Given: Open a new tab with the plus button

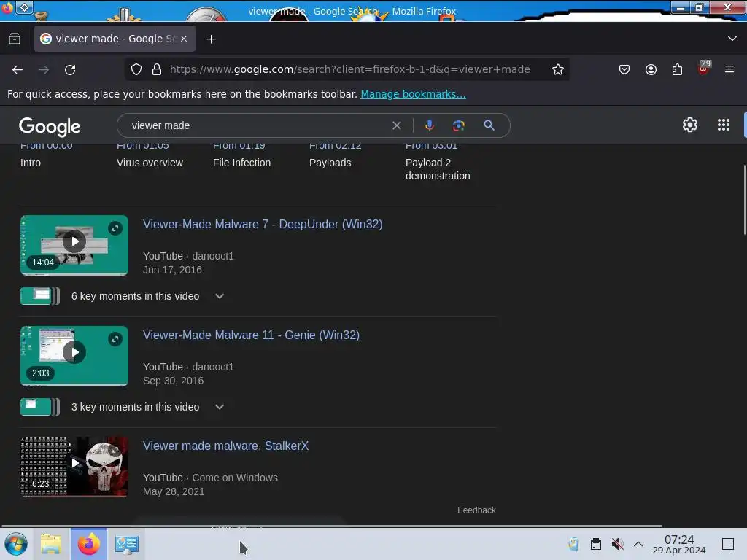Looking at the screenshot, I should 211,39.
